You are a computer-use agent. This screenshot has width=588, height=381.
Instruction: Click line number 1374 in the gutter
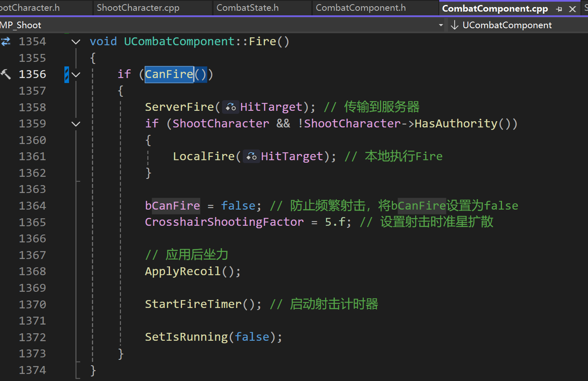click(32, 370)
